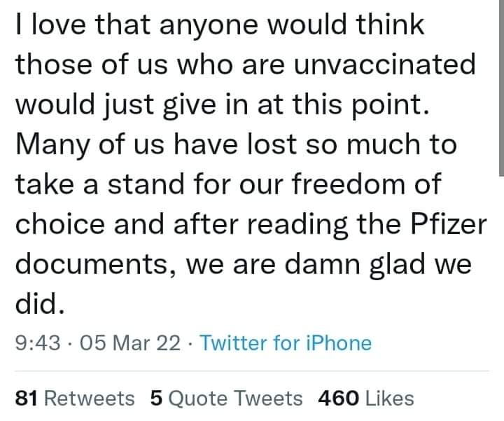Open the "Twitter for iPhone" source link

point(286,343)
